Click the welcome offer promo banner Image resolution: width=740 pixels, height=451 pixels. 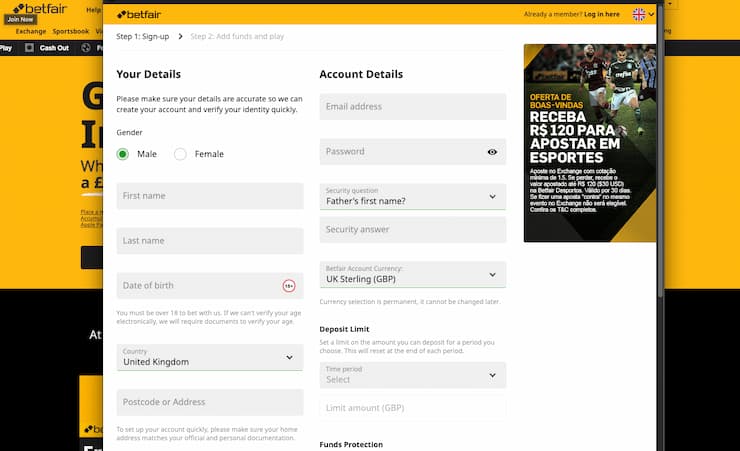(590, 143)
